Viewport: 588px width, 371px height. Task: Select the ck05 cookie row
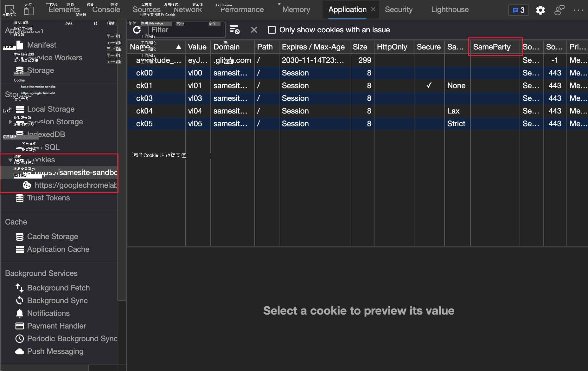pos(357,124)
